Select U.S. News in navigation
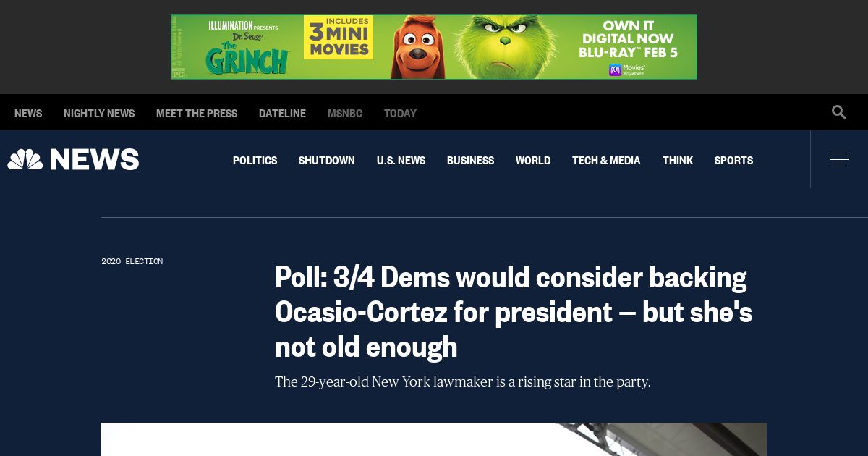Screen dimensions: 868x456 [x=401, y=161]
